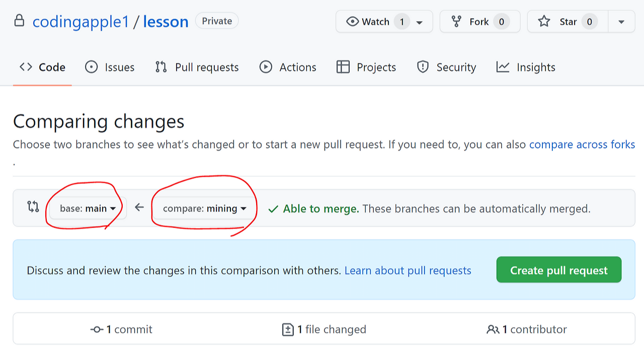Click the Create pull request button
This screenshot has width=644, height=356.
tap(559, 270)
